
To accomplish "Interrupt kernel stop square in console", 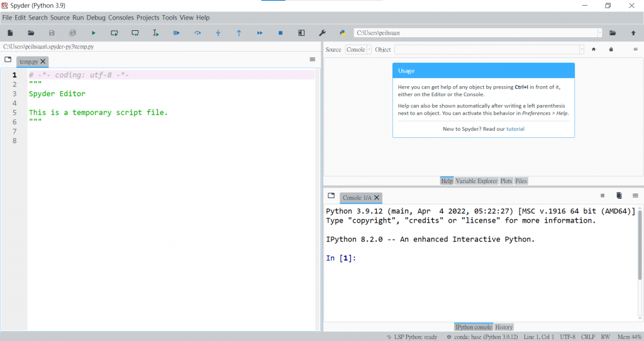I will click(x=602, y=196).
